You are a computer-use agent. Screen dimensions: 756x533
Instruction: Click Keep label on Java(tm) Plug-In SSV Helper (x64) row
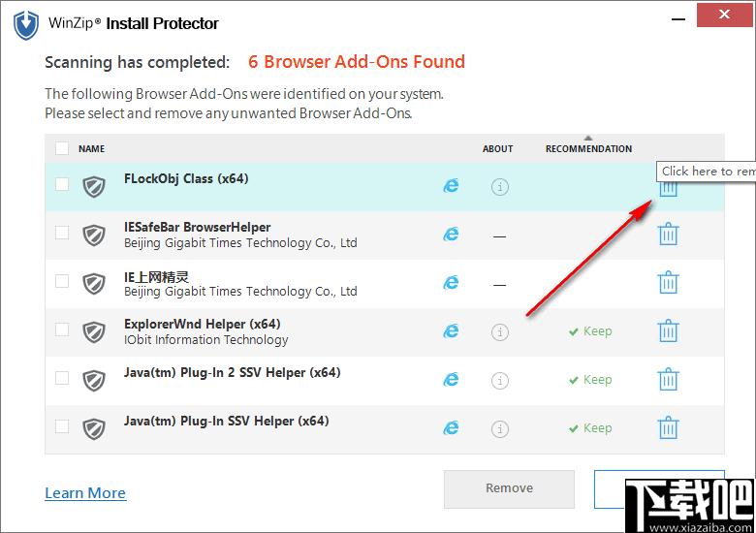coord(590,428)
